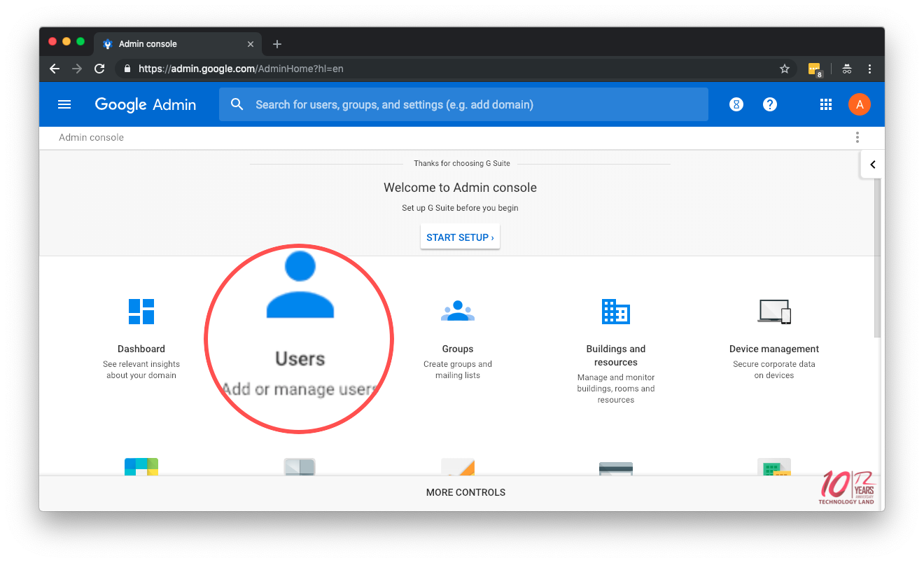Click the Groups label
Screen dimensions: 924x563
458,349
